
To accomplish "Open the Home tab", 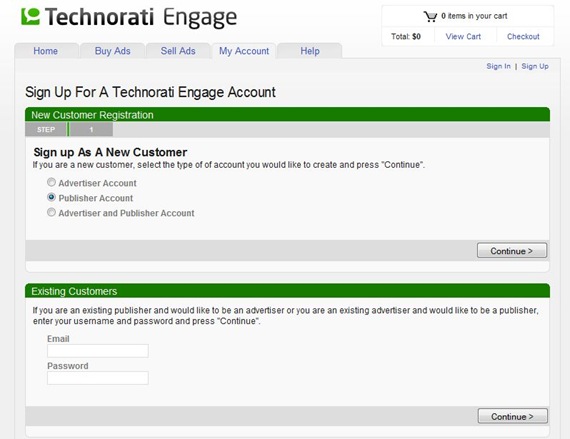I will tap(46, 51).
